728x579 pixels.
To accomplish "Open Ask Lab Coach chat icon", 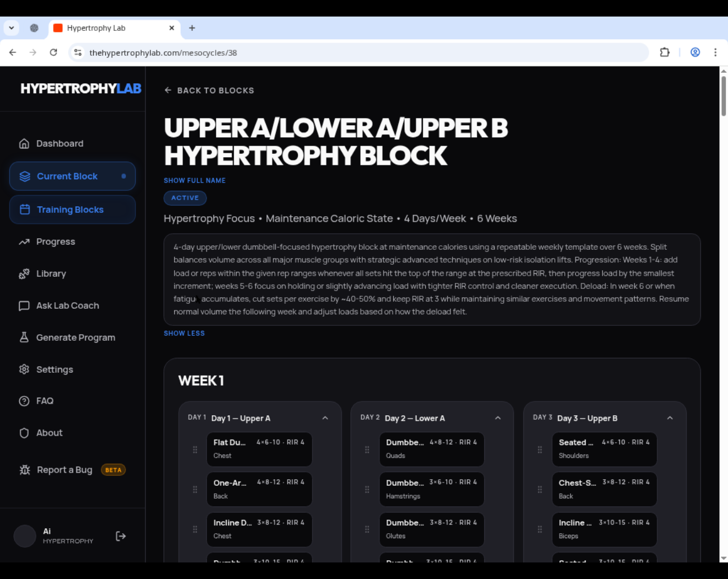I will click(x=24, y=305).
